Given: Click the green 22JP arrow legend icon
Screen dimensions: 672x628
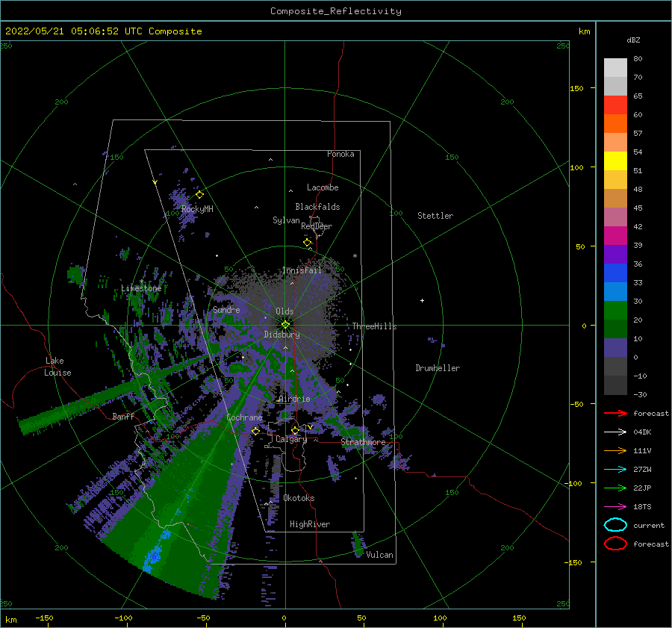Looking at the screenshot, I should pyautogui.click(x=615, y=488).
